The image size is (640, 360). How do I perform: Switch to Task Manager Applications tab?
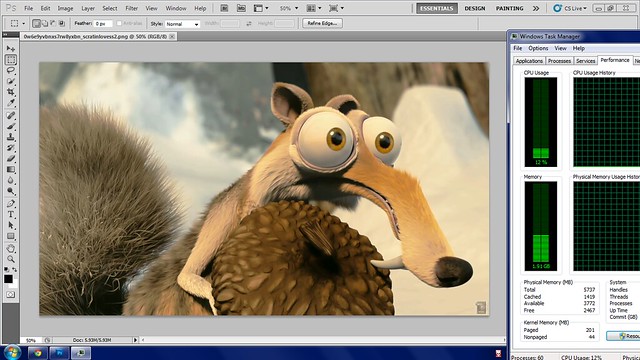pos(529,61)
